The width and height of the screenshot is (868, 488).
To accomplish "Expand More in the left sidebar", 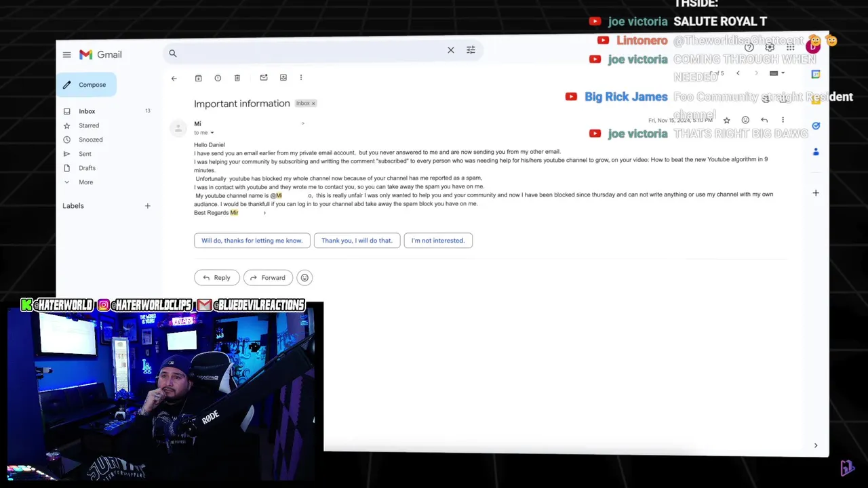I will 85,182.
